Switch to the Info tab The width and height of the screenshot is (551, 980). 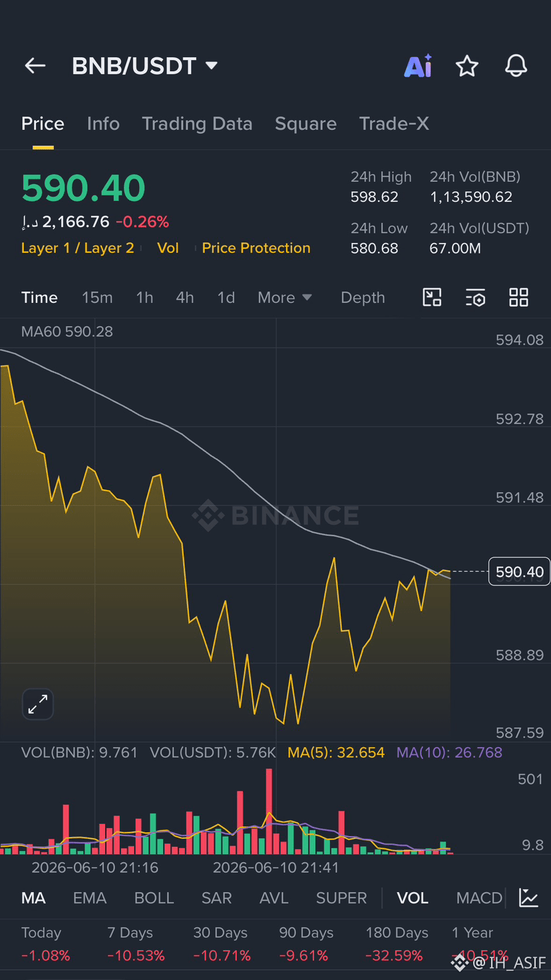pos(103,124)
